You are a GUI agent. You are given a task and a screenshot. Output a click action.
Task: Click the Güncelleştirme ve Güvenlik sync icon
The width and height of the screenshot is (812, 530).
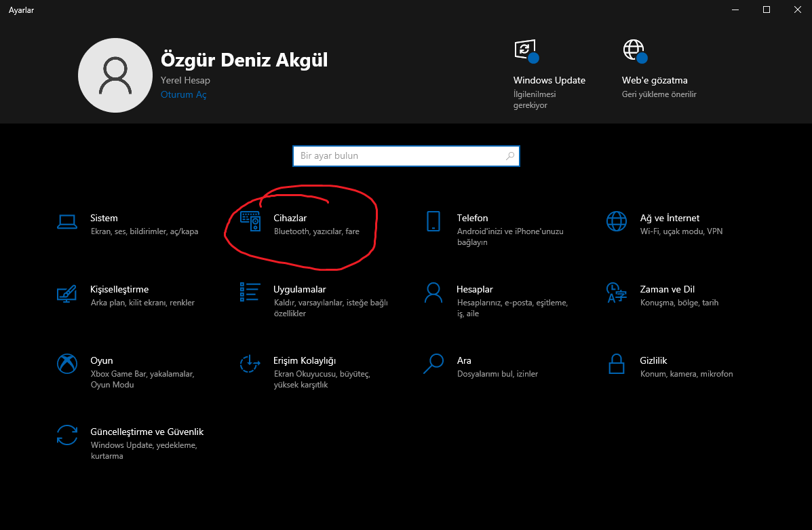tap(66, 435)
